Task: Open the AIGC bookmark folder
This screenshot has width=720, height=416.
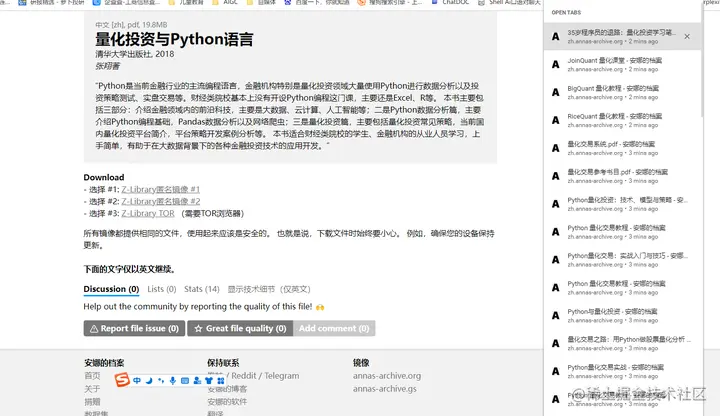Action: pyautogui.click(x=225, y=2)
